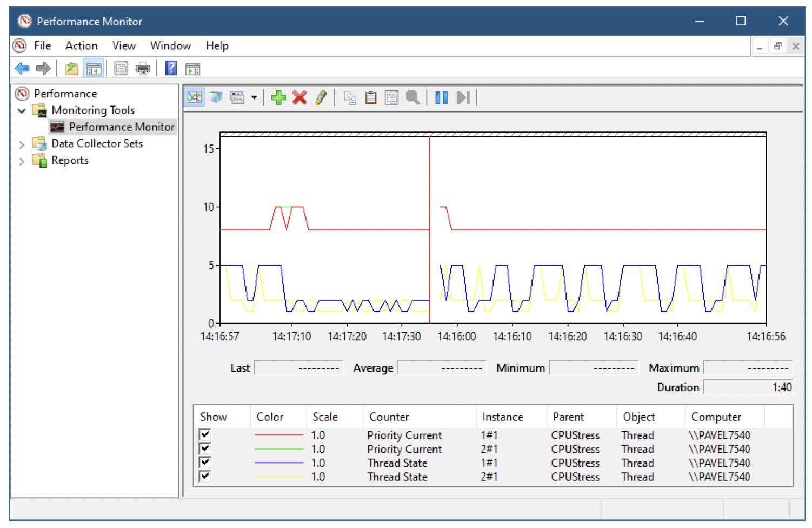The height and width of the screenshot is (528, 812).
Task: Click the Average value field
Action: click(441, 368)
